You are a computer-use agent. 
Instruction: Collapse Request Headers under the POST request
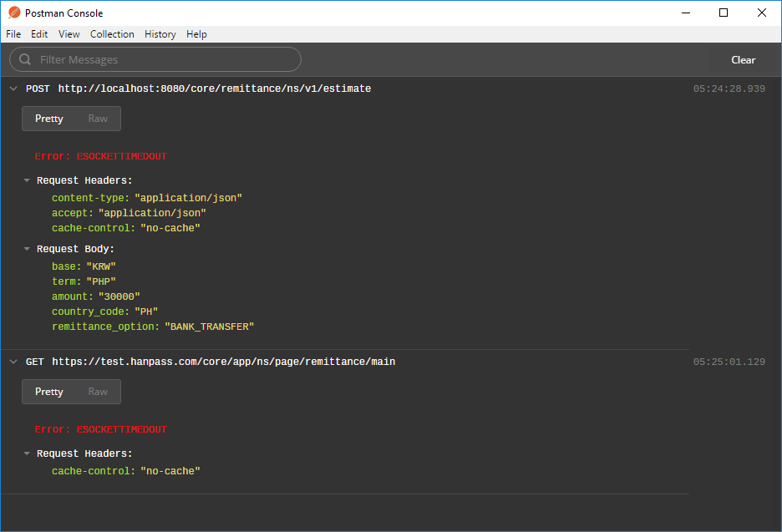tap(26, 179)
